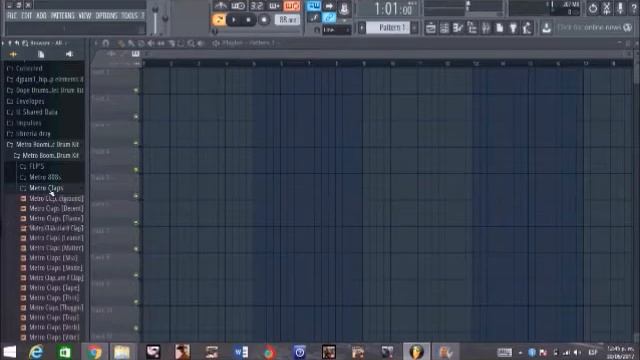Open the TOOLS menu
This screenshot has width=640, height=360.
click(129, 16)
